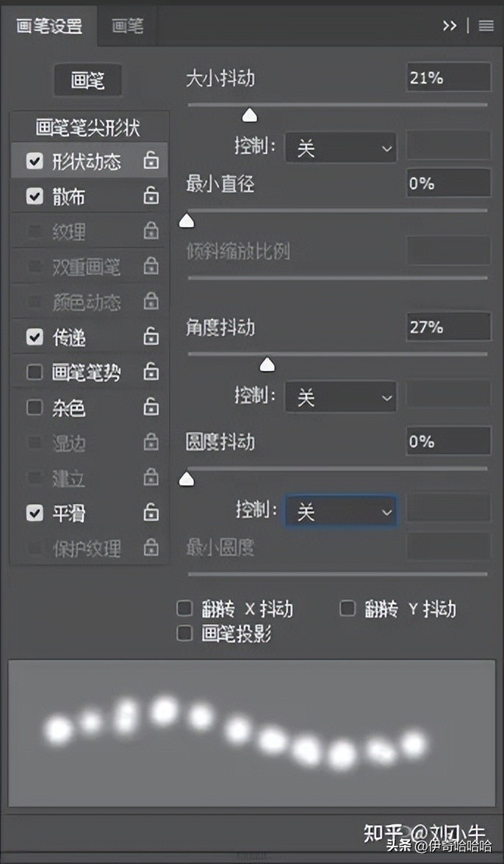Click the 大小抖动 slider handle
The image size is (504, 864).
coord(249,115)
